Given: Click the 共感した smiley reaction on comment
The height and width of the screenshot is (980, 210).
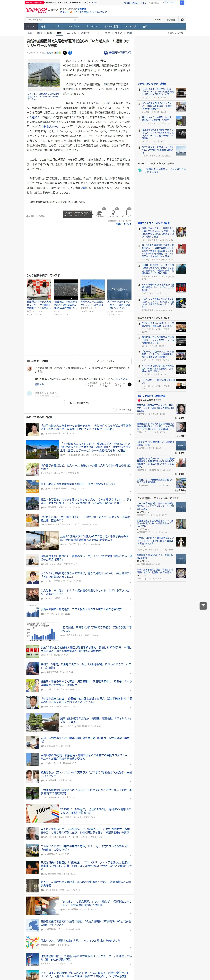Looking at the screenshot, I should (x=87, y=385).
